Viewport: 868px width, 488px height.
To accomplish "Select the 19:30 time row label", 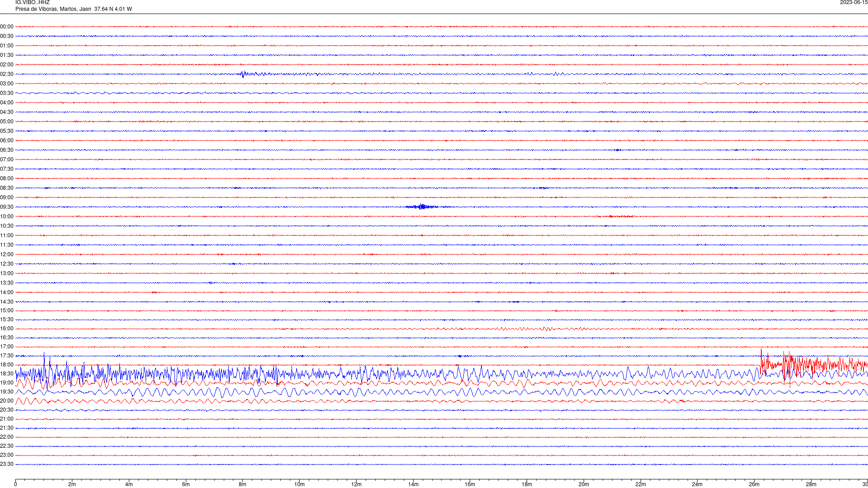I will coord(7,392).
